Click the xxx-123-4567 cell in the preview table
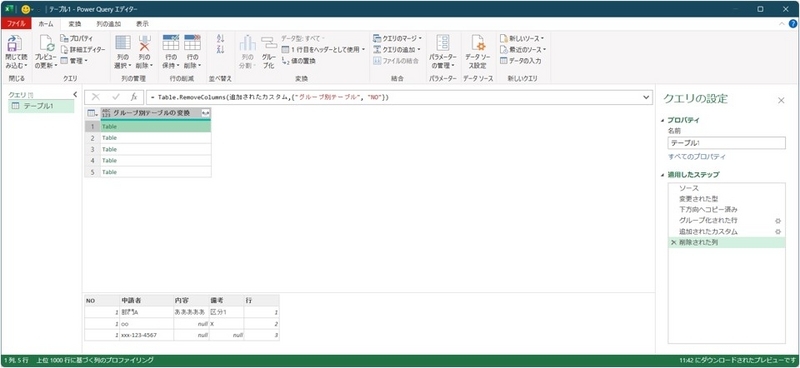 (146, 335)
